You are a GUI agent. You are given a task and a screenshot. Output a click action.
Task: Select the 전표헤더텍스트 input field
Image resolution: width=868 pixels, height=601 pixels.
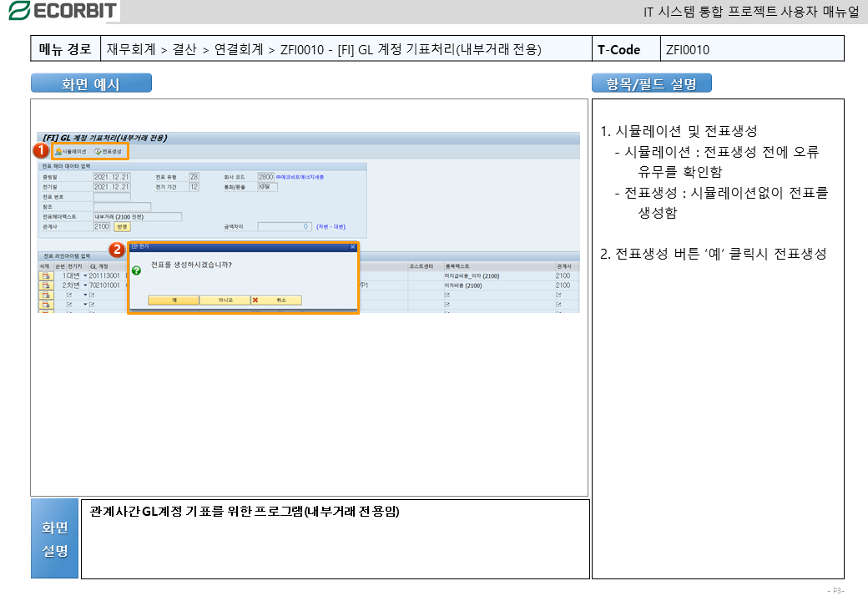pyautogui.click(x=137, y=216)
